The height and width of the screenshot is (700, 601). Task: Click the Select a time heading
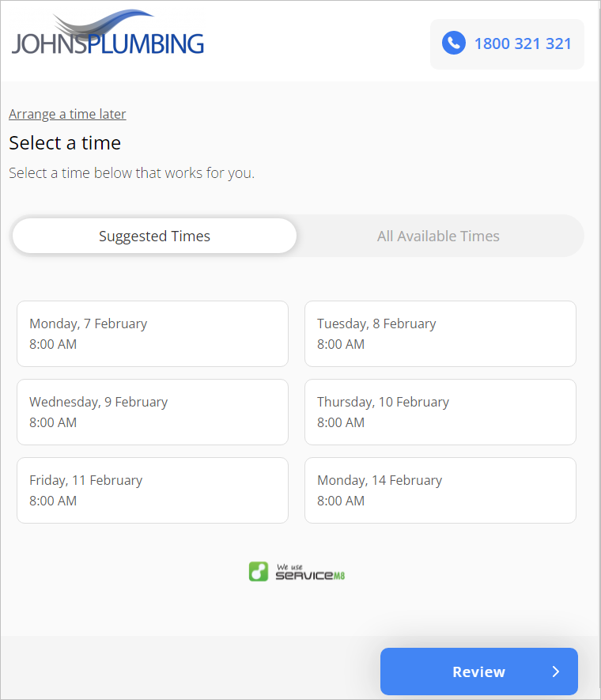(65, 143)
